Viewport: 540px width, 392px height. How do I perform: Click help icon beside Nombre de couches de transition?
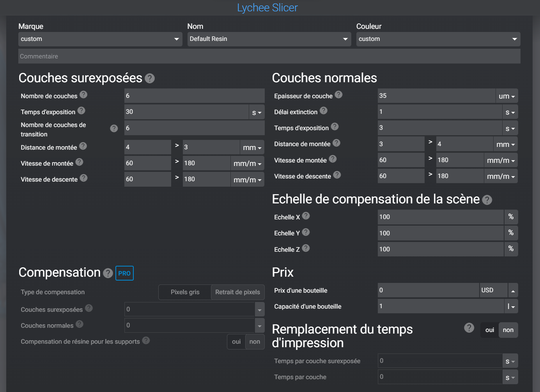tap(114, 129)
